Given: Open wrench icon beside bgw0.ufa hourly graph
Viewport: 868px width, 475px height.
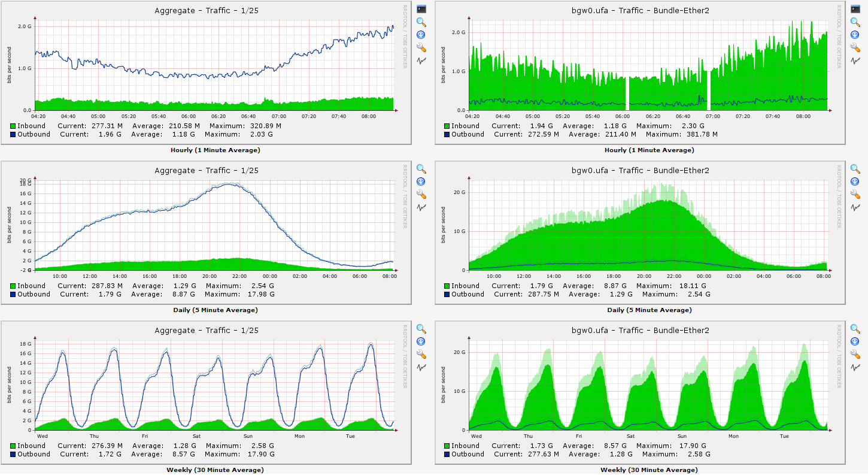Looking at the screenshot, I should click(x=855, y=47).
